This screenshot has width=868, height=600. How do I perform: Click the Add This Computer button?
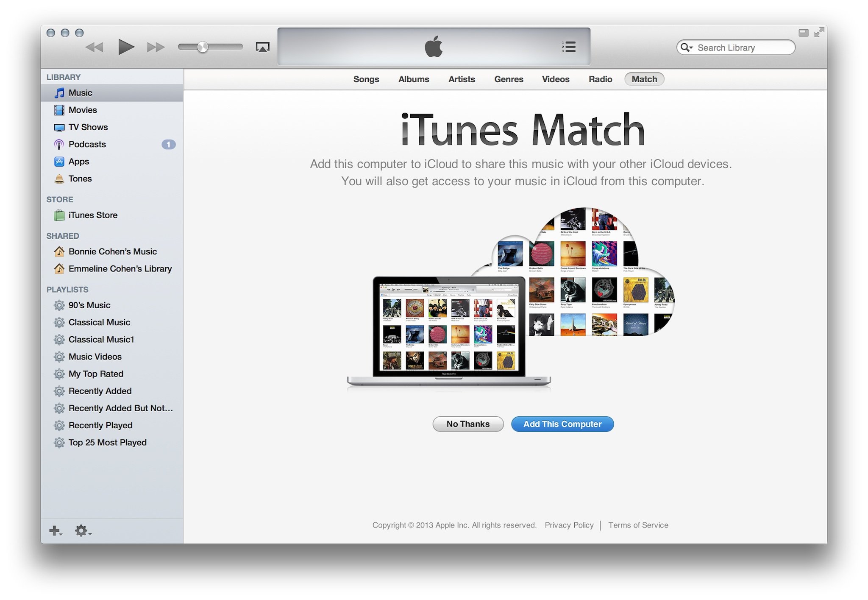562,422
